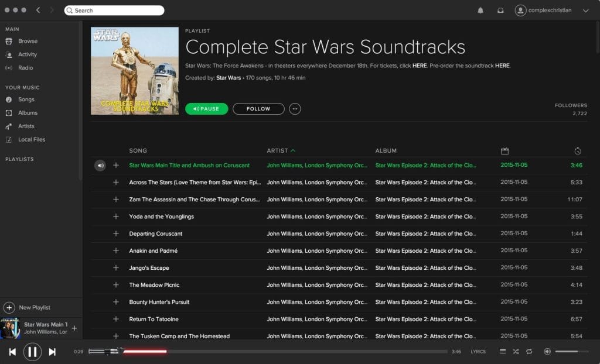Save Zam The Assassin with plus
This screenshot has height=364, width=600.
[x=116, y=199]
